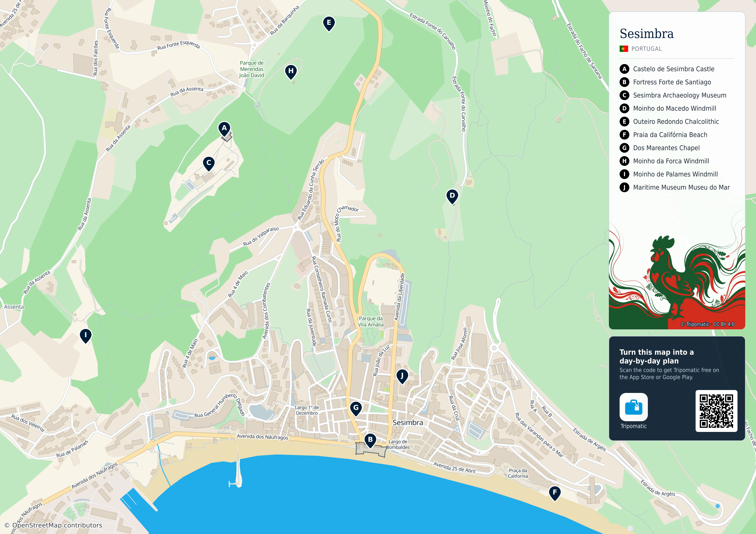Select map pin J at Maritime Museum
This screenshot has width=756, height=534.
pyautogui.click(x=402, y=377)
